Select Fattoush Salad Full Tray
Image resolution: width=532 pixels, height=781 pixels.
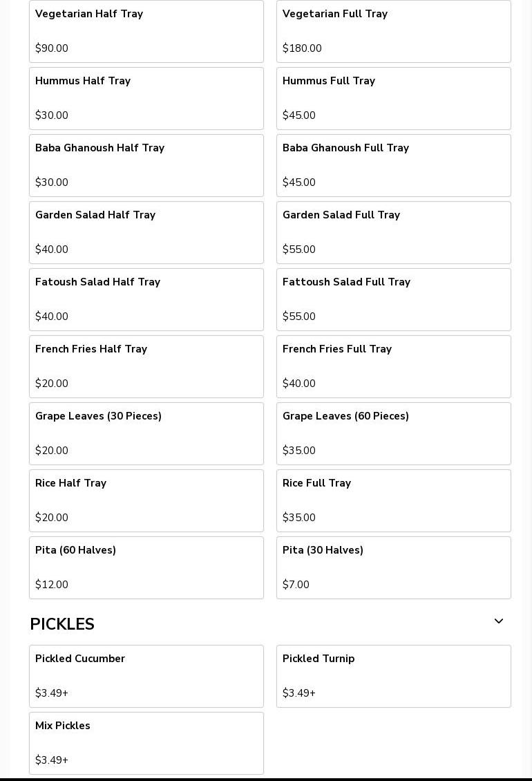click(x=394, y=299)
